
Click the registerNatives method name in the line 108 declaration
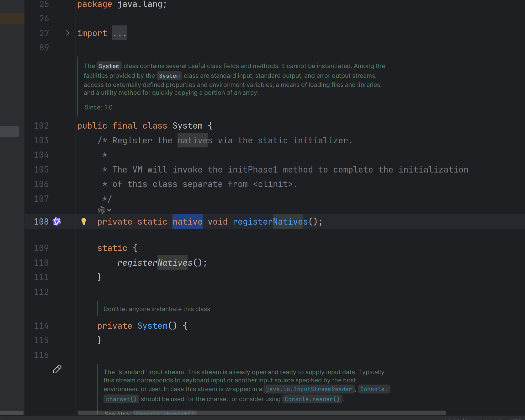270,222
